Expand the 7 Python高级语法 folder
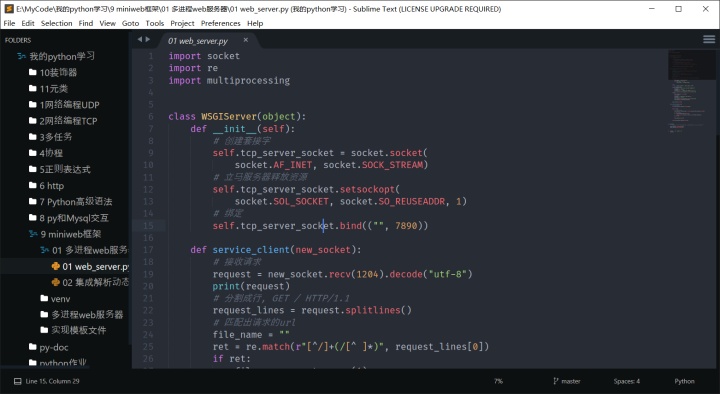720x394 pixels. tap(71, 202)
